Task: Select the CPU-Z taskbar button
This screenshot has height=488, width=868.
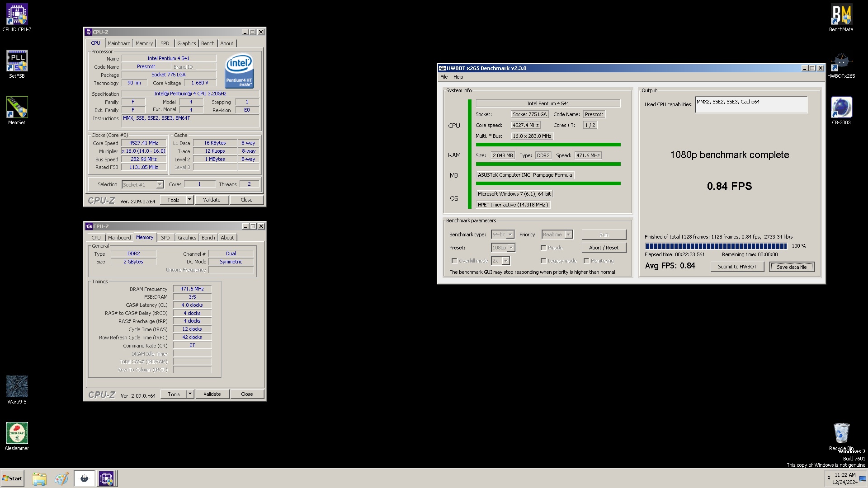Action: 107,479
